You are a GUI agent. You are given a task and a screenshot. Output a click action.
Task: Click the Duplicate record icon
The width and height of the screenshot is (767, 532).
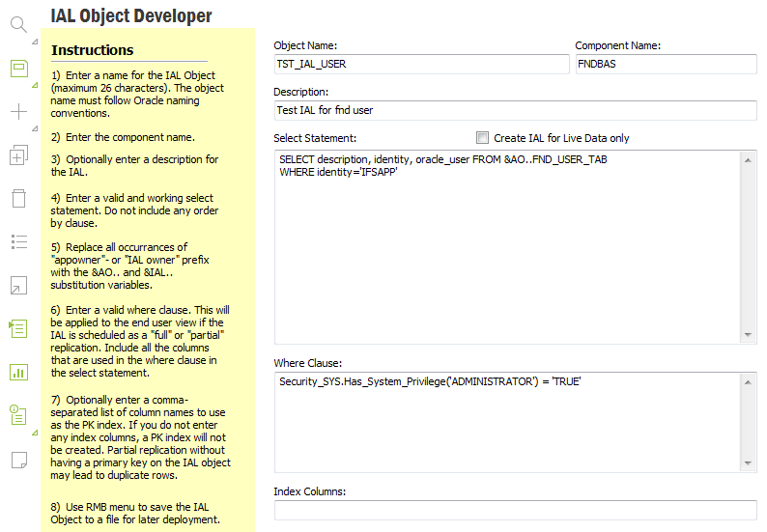pyautogui.click(x=18, y=154)
